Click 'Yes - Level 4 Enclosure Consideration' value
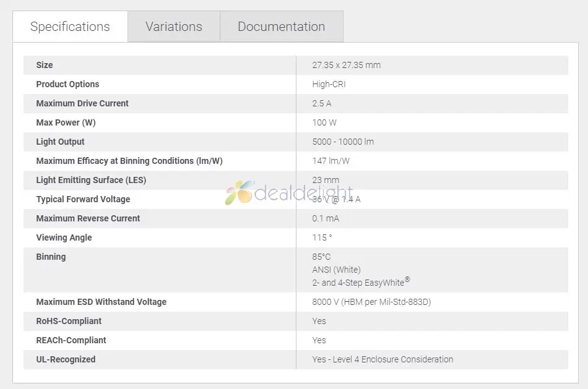The width and height of the screenshot is (588, 389). [383, 359]
